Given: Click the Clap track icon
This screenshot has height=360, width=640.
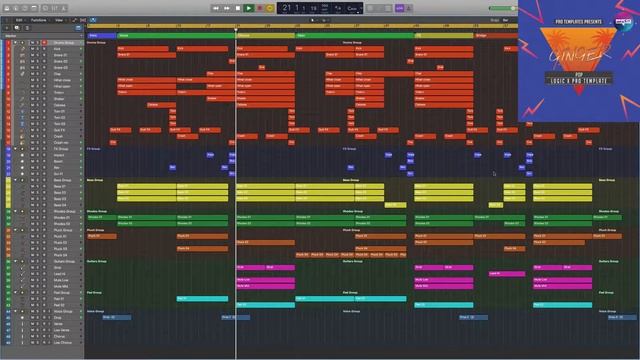Looking at the screenshot, I should coord(22,74).
